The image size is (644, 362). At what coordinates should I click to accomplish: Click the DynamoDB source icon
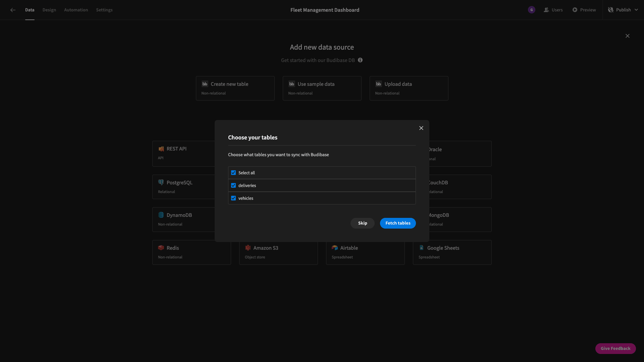pyautogui.click(x=161, y=215)
